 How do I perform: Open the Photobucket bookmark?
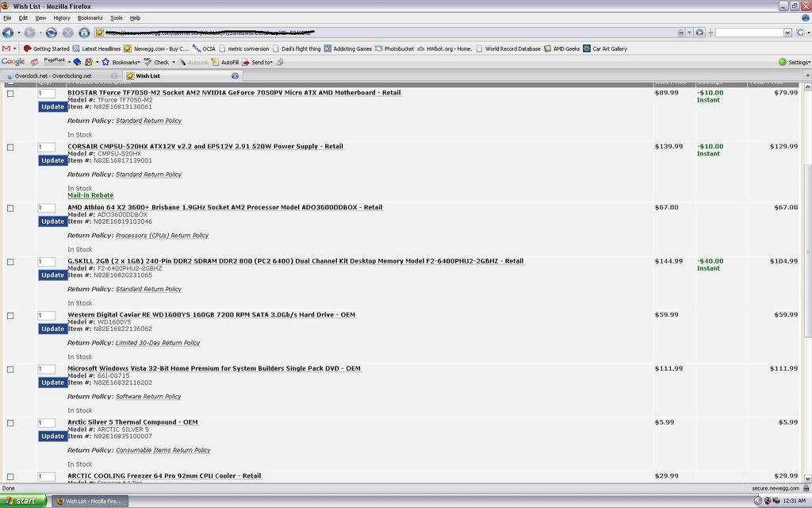click(395, 48)
